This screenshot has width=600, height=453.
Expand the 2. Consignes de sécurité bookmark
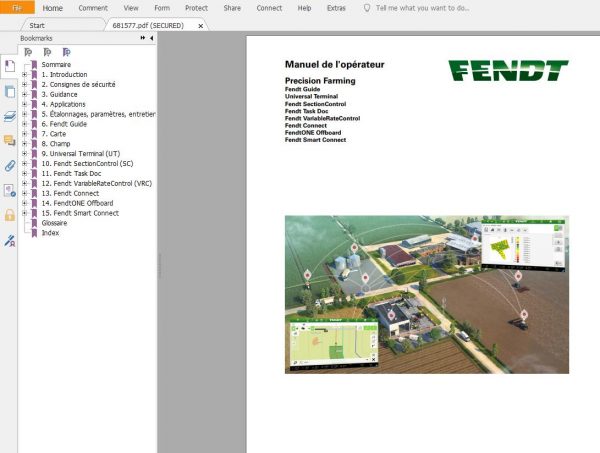click(24, 84)
